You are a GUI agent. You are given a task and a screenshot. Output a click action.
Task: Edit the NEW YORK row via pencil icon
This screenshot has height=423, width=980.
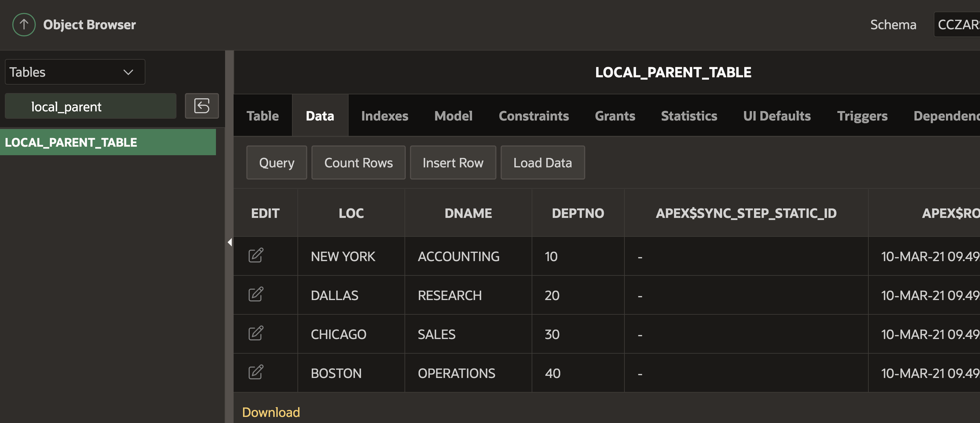click(x=256, y=256)
